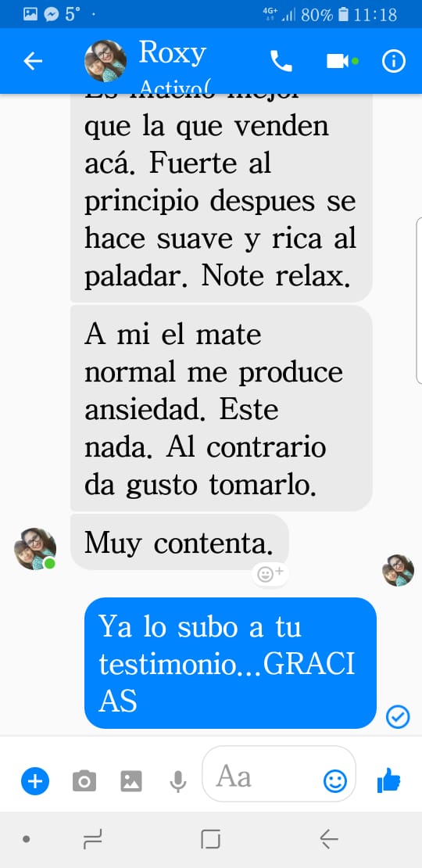Tap the microphone to record voice
Viewport: 422px width, 868px height.
click(x=177, y=781)
